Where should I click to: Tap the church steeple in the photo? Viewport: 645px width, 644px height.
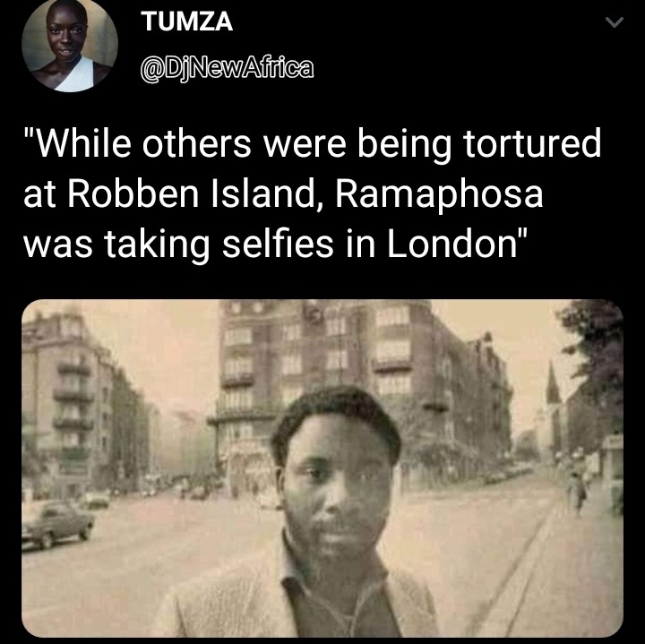[x=553, y=382]
